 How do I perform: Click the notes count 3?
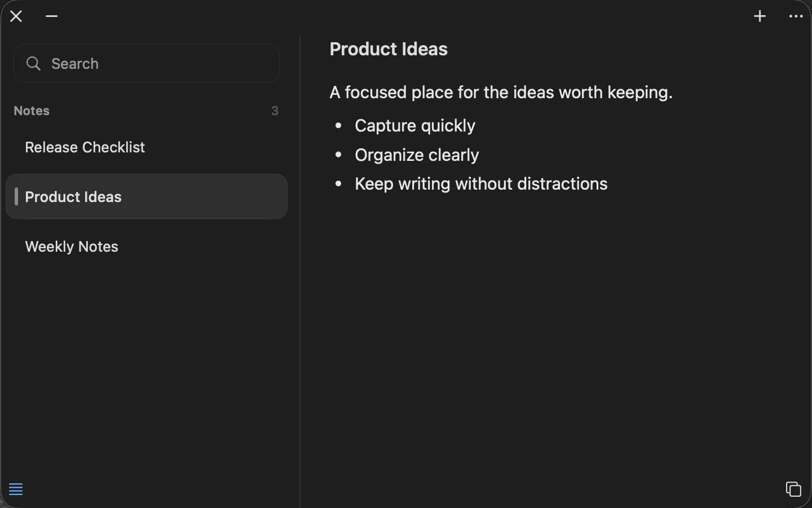click(x=275, y=111)
